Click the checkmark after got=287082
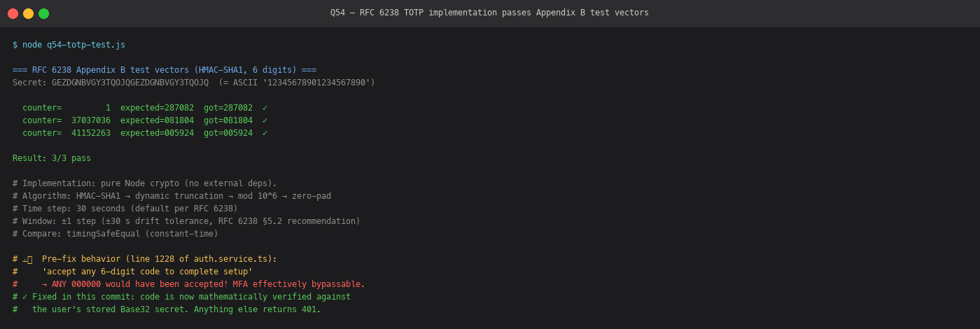 click(x=265, y=108)
